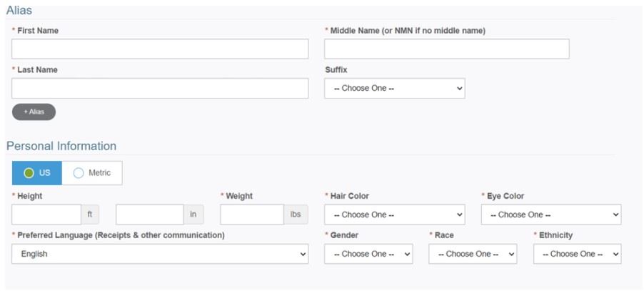This screenshot has height=291, width=644.
Task: Click the Height inches input field
Action: 150,214
